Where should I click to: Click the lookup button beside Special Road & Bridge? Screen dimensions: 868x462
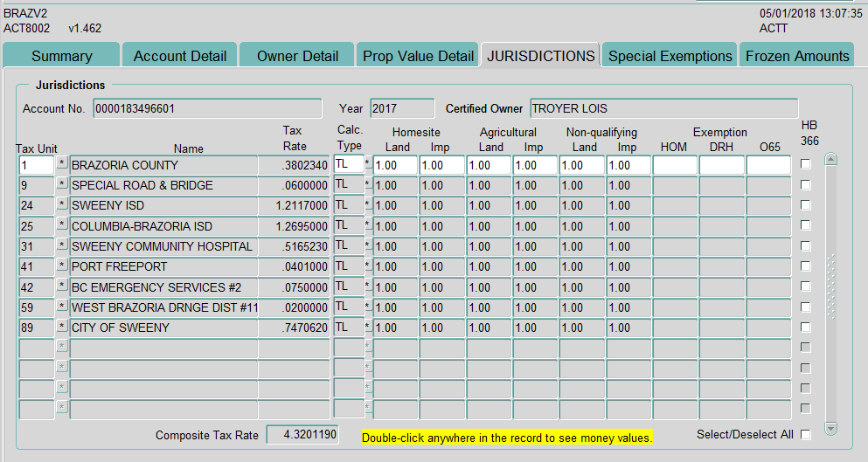pos(62,184)
